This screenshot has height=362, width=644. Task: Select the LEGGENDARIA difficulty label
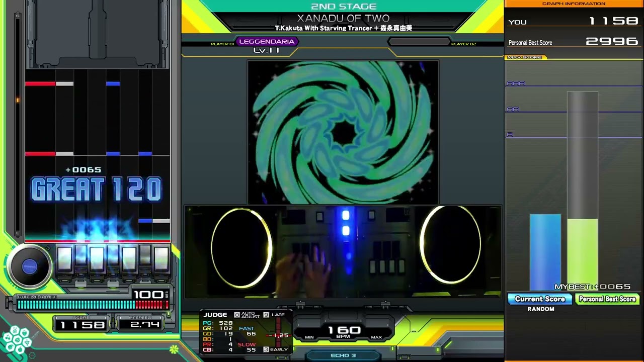267,42
